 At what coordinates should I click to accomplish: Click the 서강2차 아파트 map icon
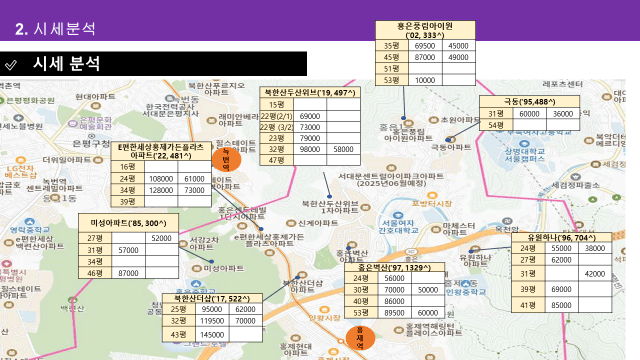click(183, 244)
